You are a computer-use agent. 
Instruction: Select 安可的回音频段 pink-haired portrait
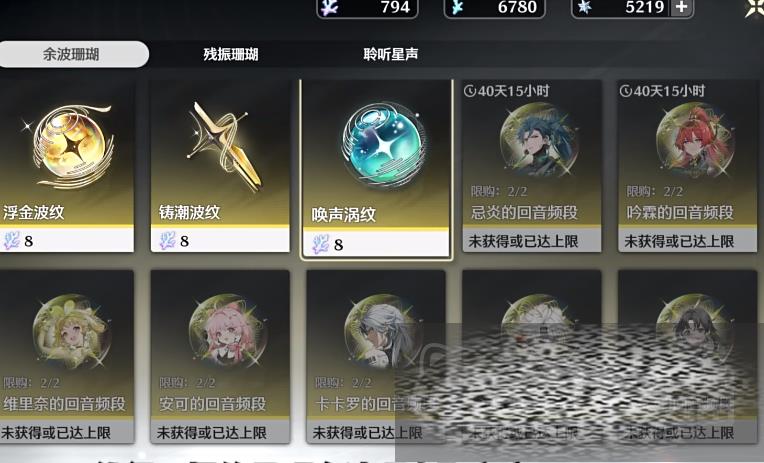click(x=228, y=331)
